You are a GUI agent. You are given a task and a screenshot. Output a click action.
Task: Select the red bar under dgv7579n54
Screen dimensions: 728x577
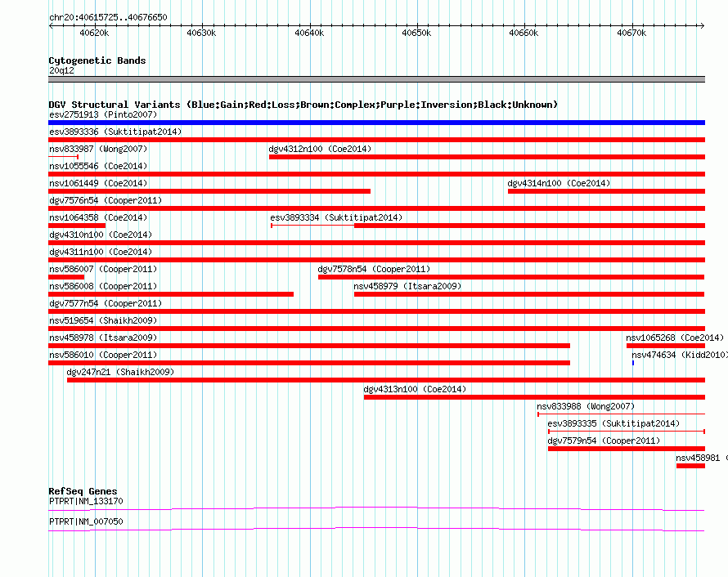click(627, 449)
